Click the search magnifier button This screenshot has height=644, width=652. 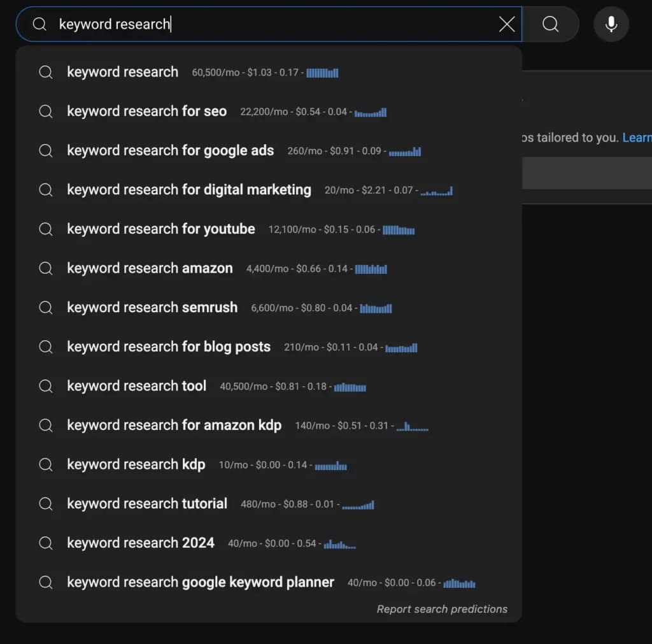tap(551, 24)
